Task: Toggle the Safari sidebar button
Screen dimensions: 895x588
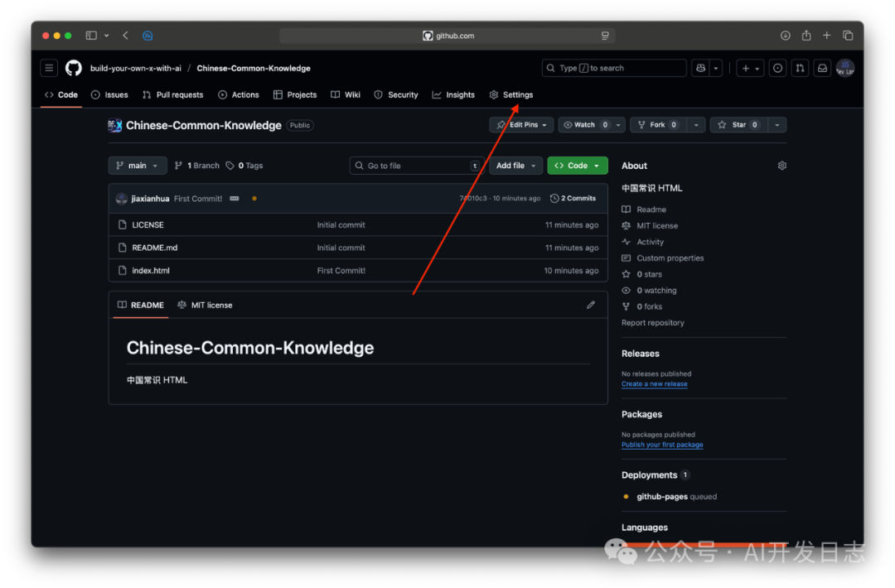Action: coord(91,36)
